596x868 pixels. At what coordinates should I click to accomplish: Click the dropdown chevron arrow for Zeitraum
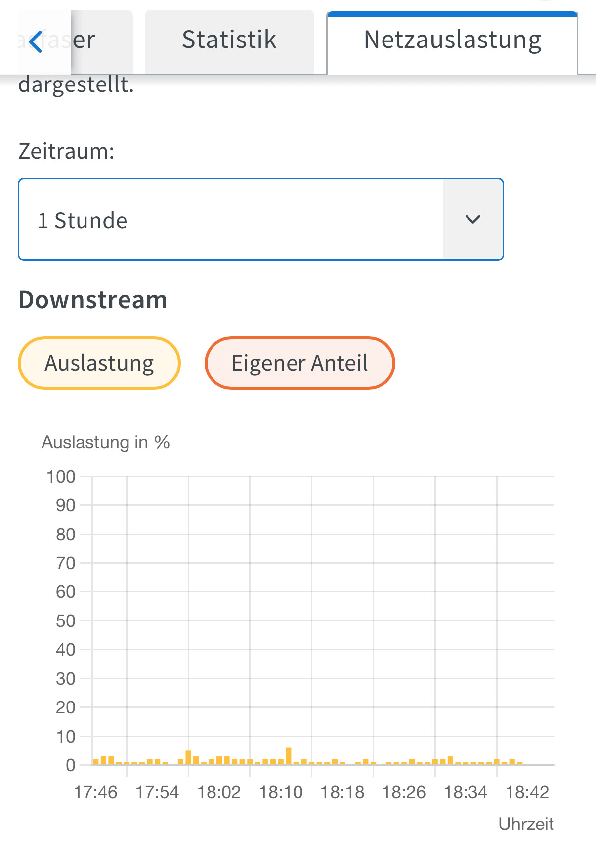click(473, 220)
